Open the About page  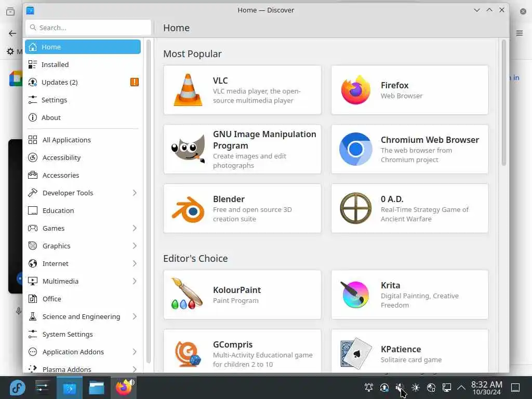[x=83, y=117]
